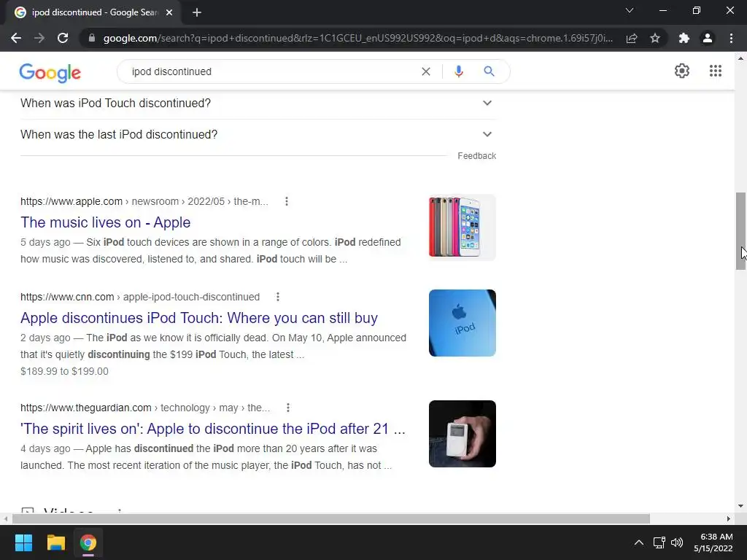The height and width of the screenshot is (560, 747).
Task: Open the colorful iPod touch thumbnail
Action: coord(462,227)
